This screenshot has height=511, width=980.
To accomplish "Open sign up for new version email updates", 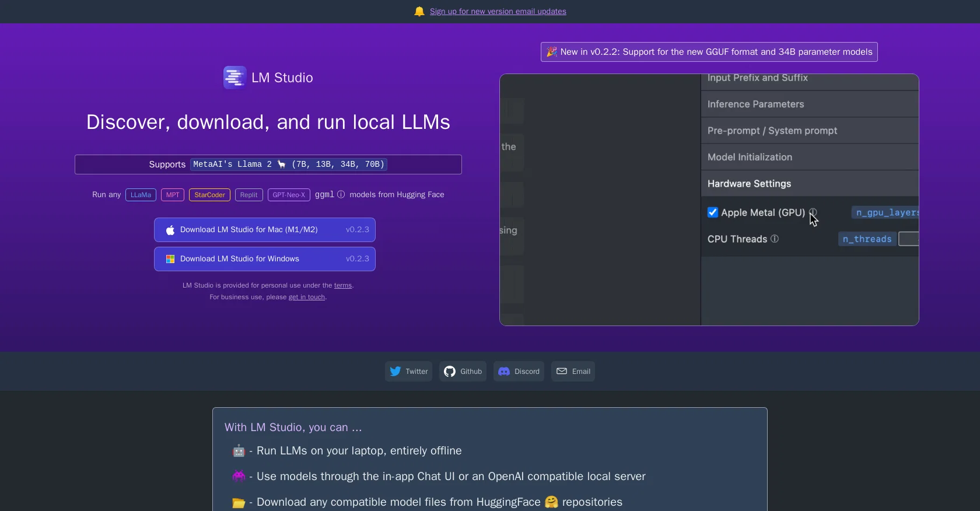I will tap(498, 11).
